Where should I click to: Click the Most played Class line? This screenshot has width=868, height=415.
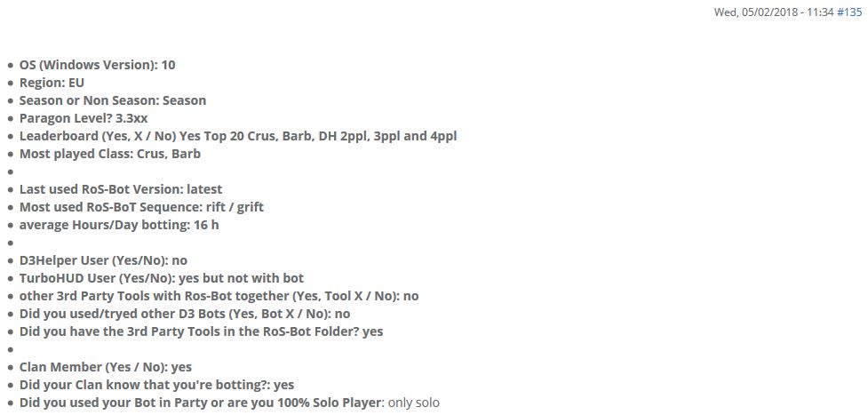pos(110,154)
